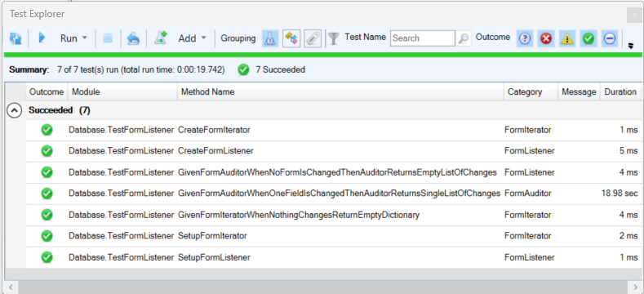
Task: Sort by the Outcome column header
Action: (x=47, y=92)
